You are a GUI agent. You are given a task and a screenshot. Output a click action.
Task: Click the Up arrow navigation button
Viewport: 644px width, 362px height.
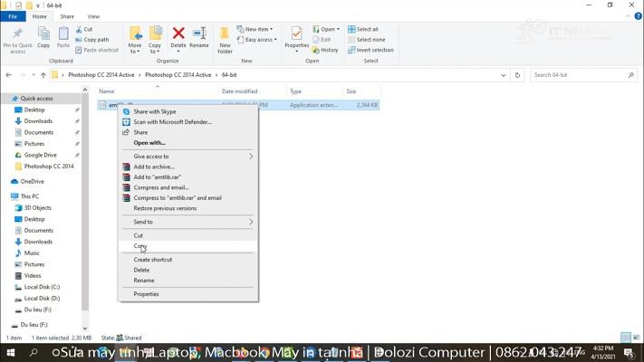pos(43,75)
